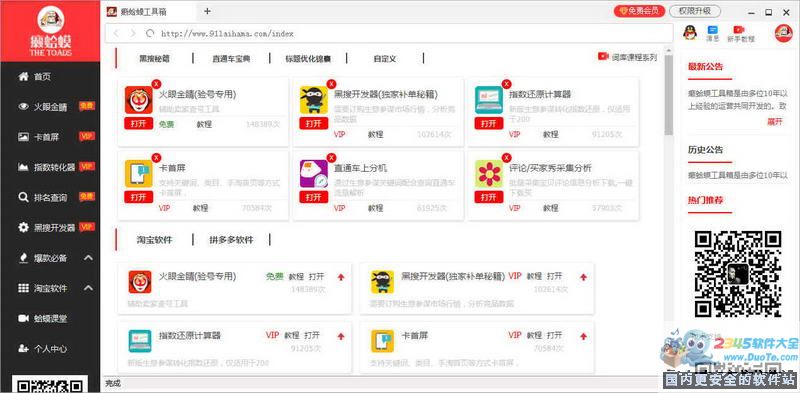This screenshot has height=393, width=800.
Task: Remove 黑搜开发器 card with red X
Action: [x=332, y=84]
